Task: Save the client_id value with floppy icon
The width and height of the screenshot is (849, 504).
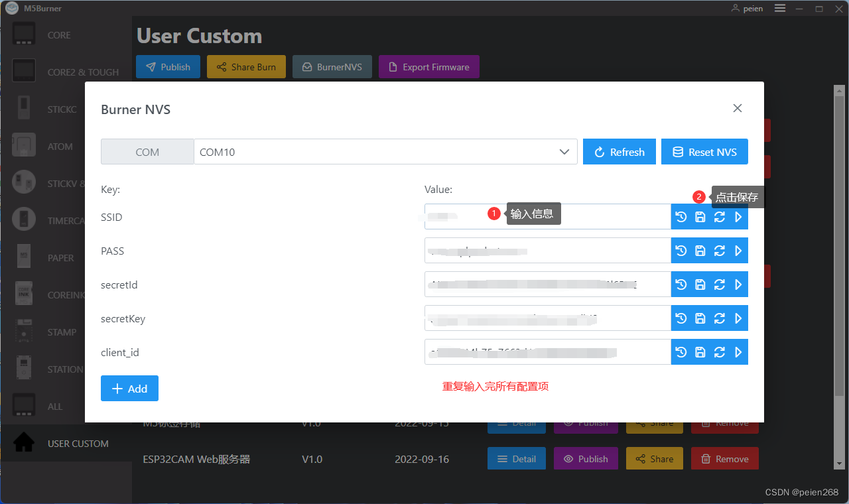Action: [700, 352]
